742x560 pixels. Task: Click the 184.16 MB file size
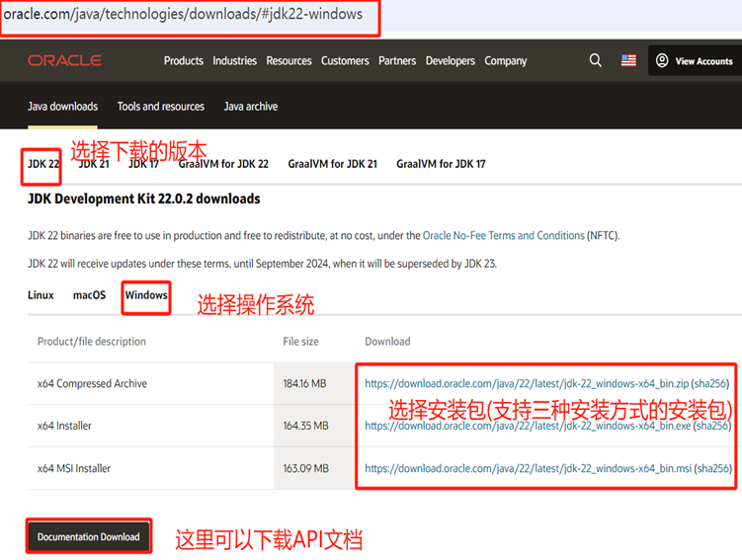click(304, 383)
